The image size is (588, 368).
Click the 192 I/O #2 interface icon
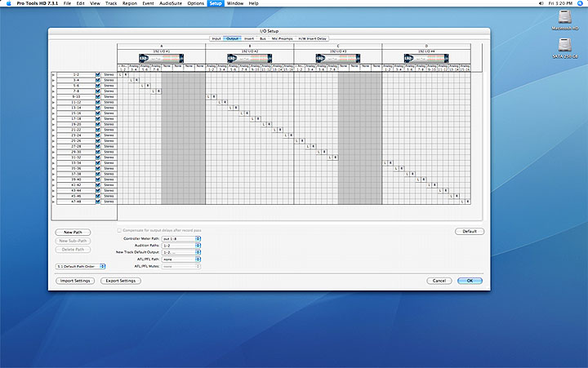tap(249, 59)
